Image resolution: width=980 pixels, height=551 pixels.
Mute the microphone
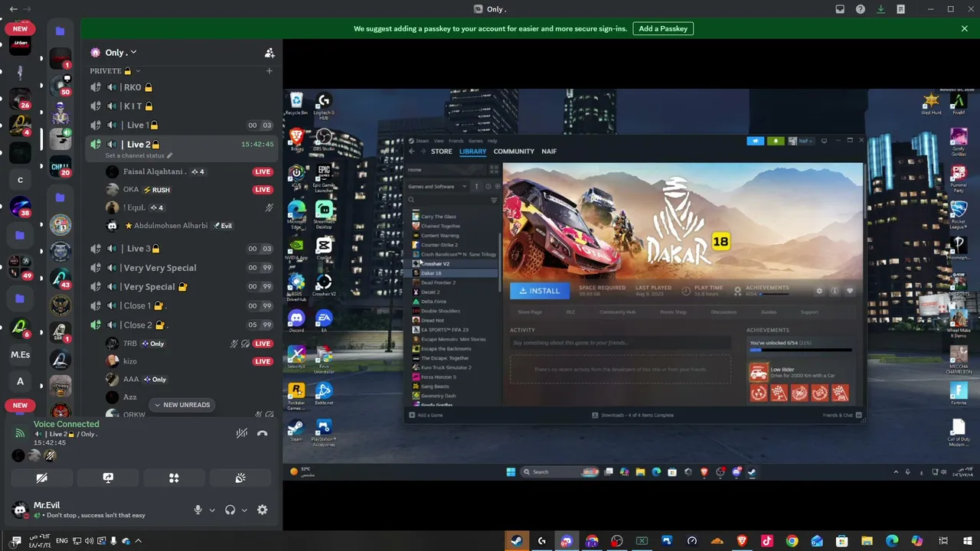pos(198,510)
